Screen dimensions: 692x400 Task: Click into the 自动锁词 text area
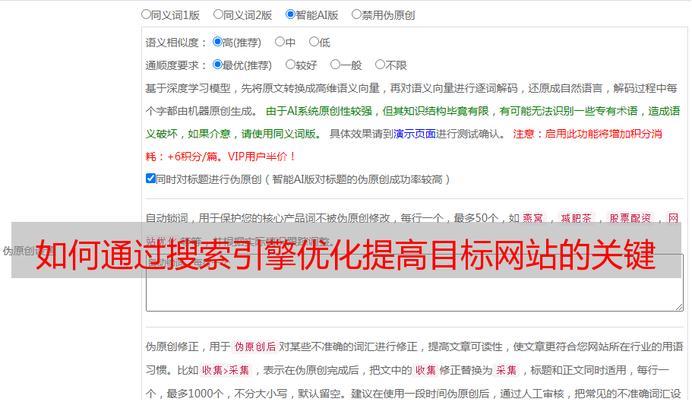point(414,283)
